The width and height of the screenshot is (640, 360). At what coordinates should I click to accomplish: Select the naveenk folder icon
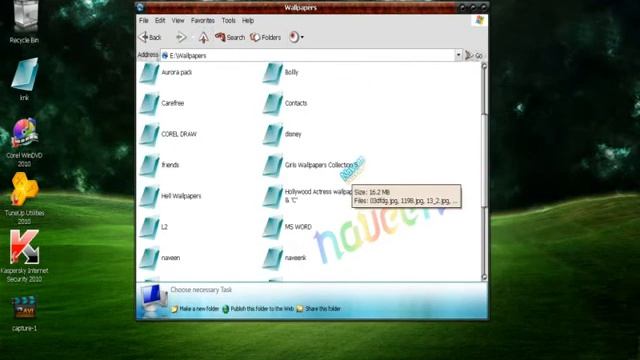273,259
